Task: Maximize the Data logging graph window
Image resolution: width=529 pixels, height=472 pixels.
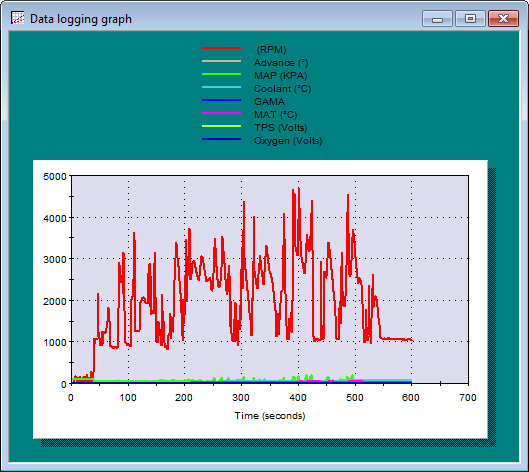Action: (470, 19)
